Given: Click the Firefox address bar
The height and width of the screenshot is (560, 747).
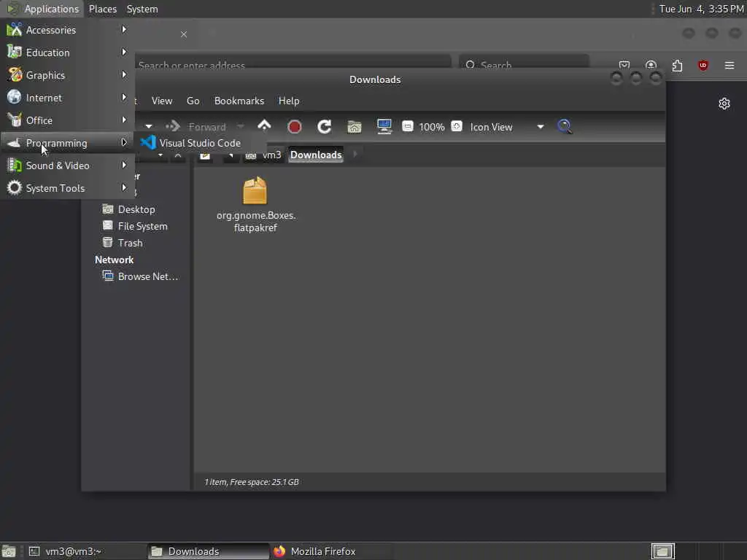Looking at the screenshot, I should 293,65.
